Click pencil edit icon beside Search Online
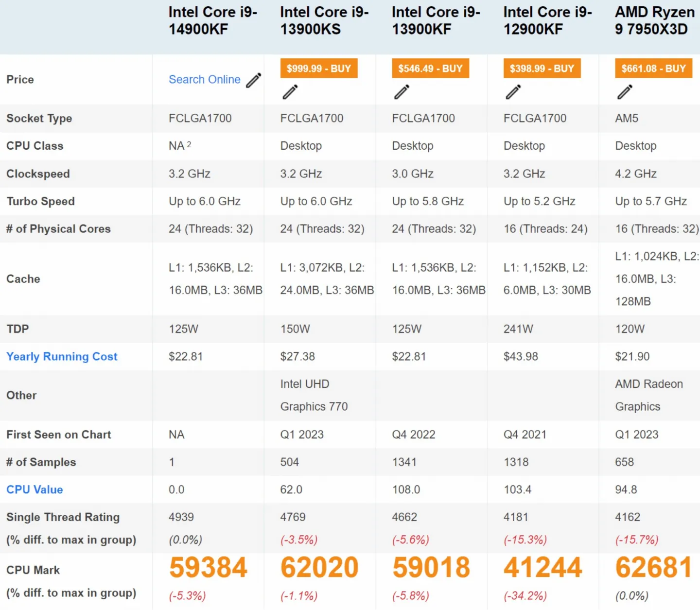The image size is (700, 610). tap(253, 80)
